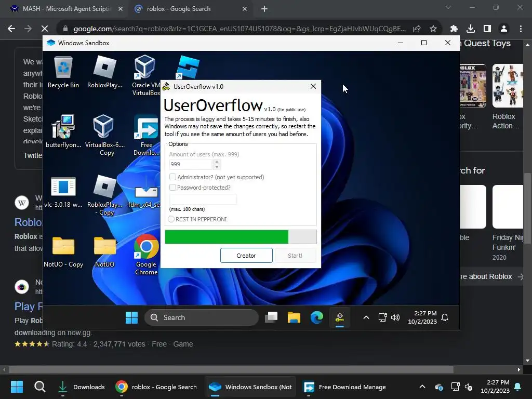Toggle the Password-protected checkbox
The height and width of the screenshot is (399, 532).
pyautogui.click(x=172, y=187)
